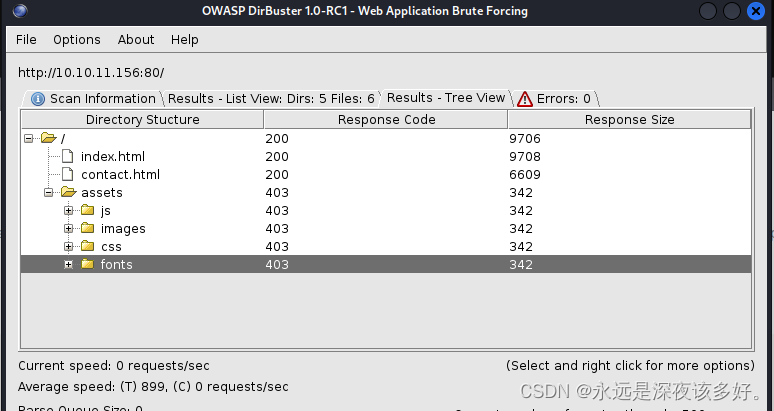Screen dimensions: 774x411
Task: Select the fonts tree entry
Action: 116,264
